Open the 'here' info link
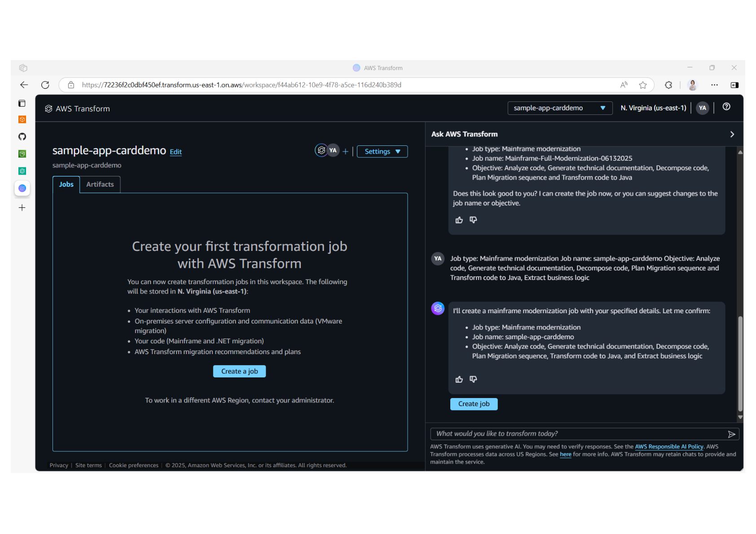 [x=565, y=454]
